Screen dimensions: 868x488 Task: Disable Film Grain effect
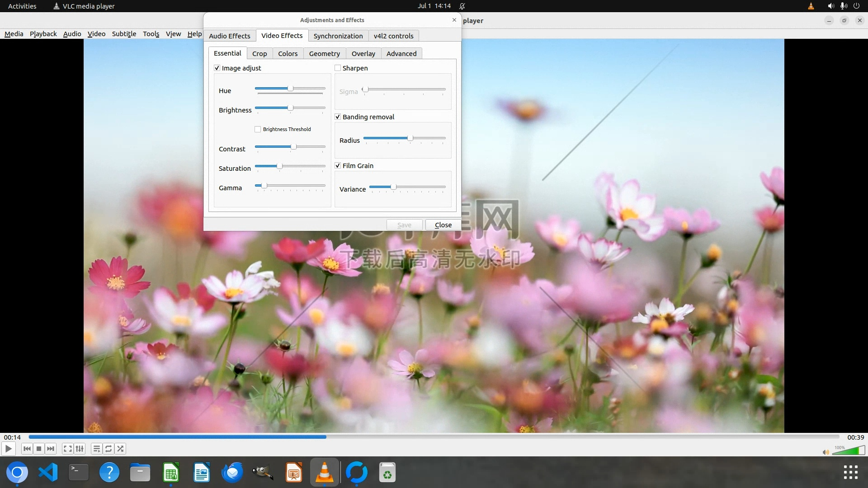point(338,165)
